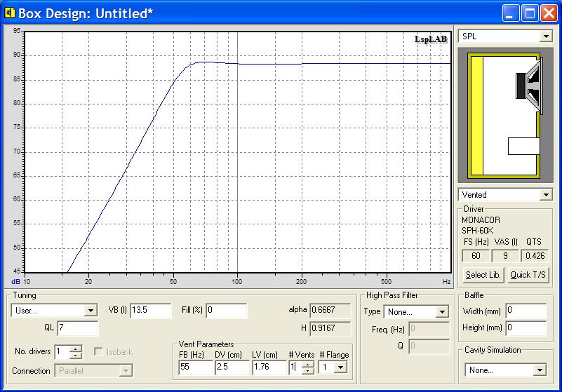Image resolution: width=562 pixels, height=392 pixels.
Task: Click the FB (Hz) vent input field
Action: click(x=196, y=367)
